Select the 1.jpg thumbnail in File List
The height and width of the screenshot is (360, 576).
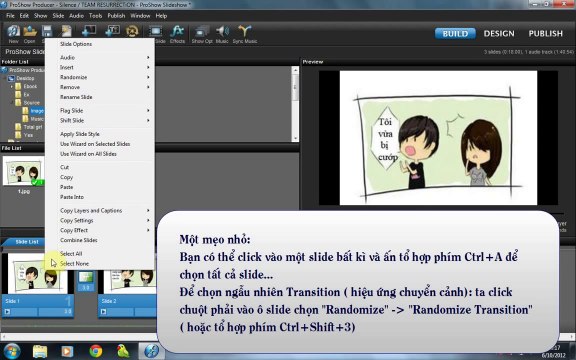coord(24,171)
